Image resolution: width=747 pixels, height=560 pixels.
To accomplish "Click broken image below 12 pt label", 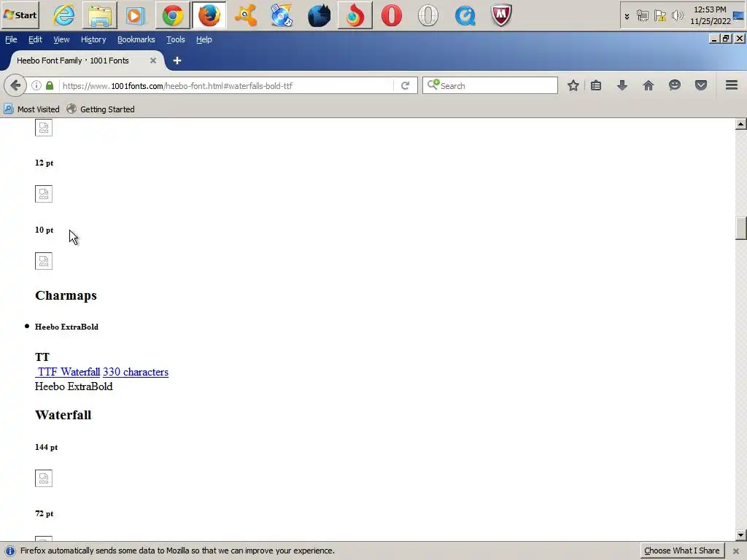I will [44, 194].
